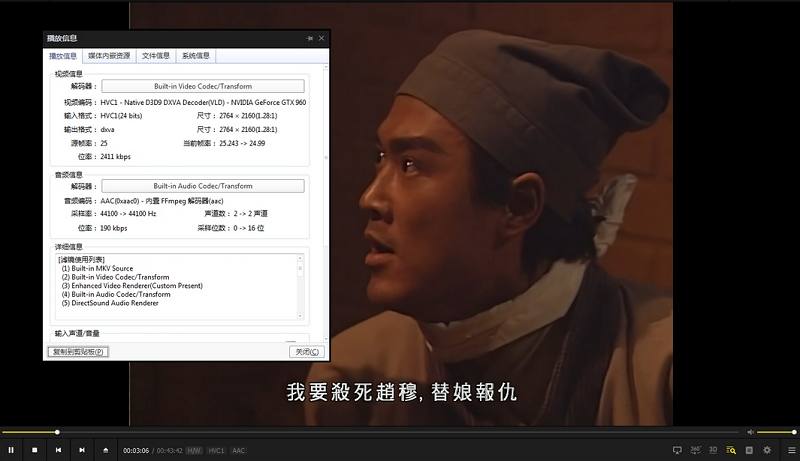800x461 pixels.
Task: Open the hamburger menu at bottom right
Action: tap(790, 450)
